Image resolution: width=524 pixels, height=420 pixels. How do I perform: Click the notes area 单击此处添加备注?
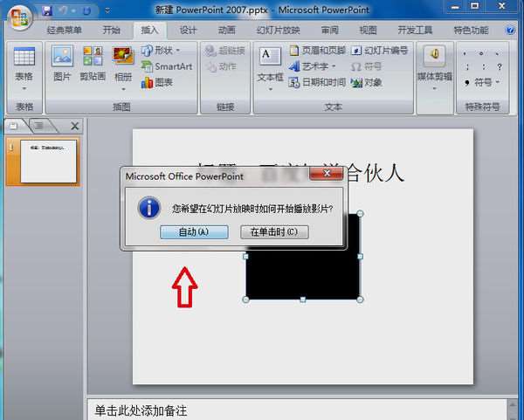coord(141,410)
